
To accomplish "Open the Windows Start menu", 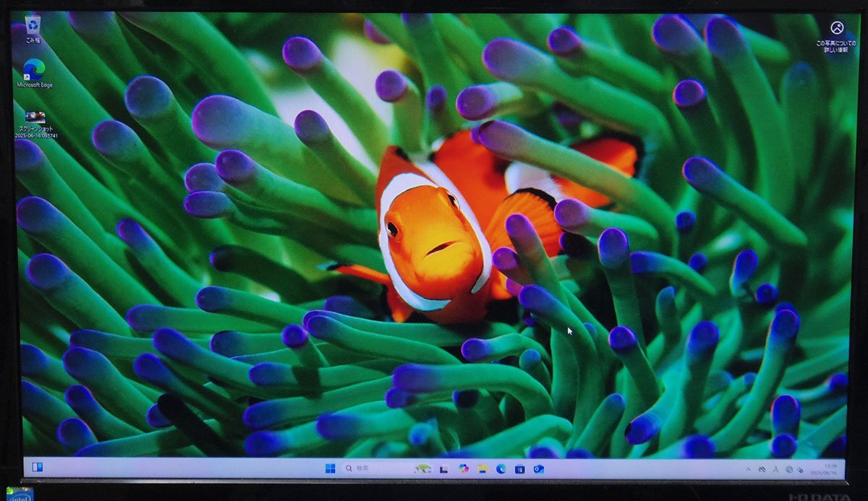I will coord(331,468).
